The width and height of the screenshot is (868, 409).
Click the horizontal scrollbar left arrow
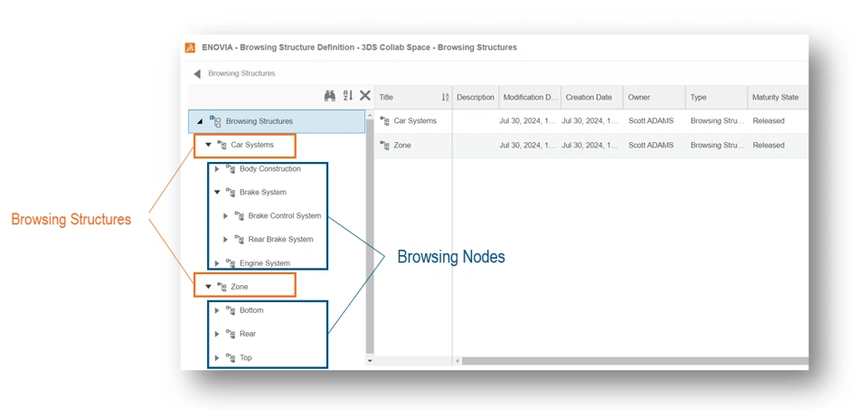tap(458, 361)
